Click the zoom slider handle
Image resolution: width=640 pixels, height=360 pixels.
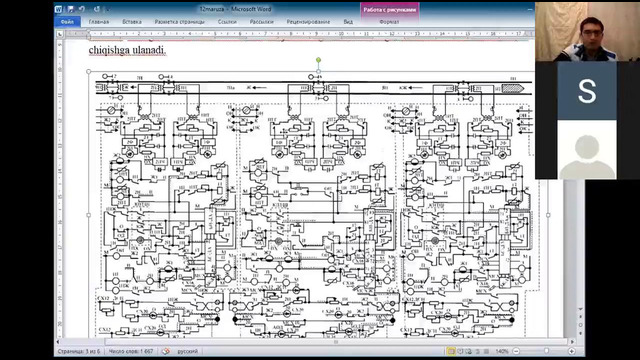click(547, 351)
